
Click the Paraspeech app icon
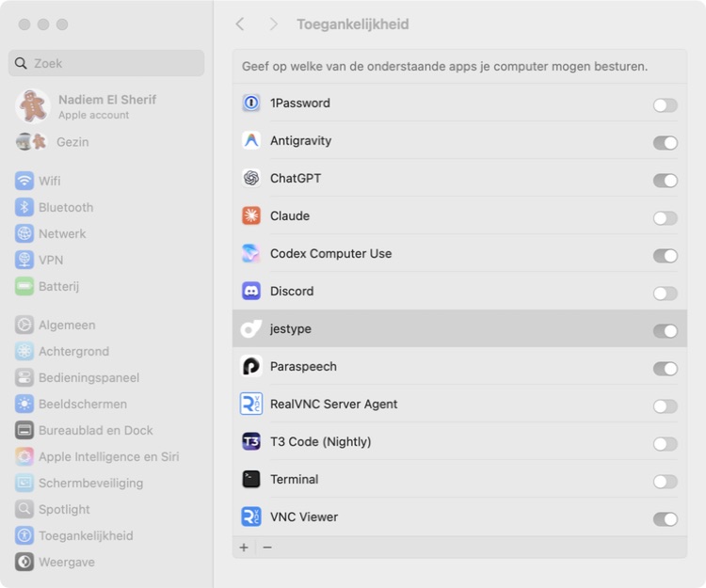[x=251, y=367]
